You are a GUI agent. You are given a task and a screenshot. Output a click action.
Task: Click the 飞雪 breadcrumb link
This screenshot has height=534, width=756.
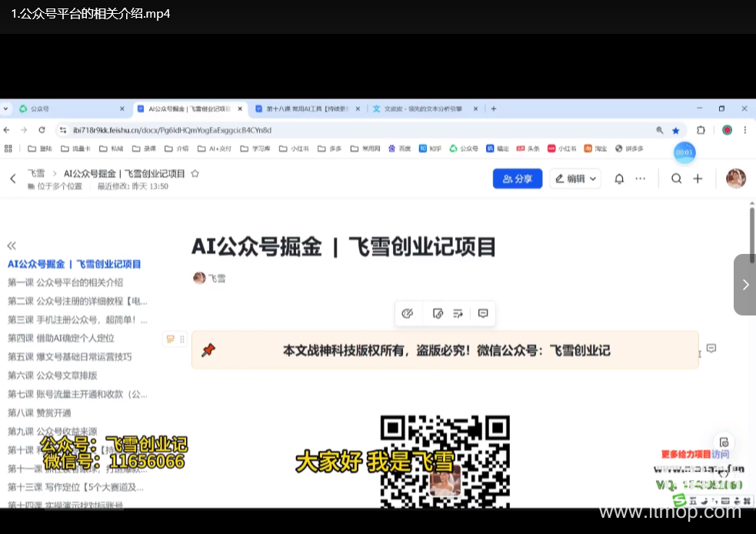pyautogui.click(x=36, y=174)
